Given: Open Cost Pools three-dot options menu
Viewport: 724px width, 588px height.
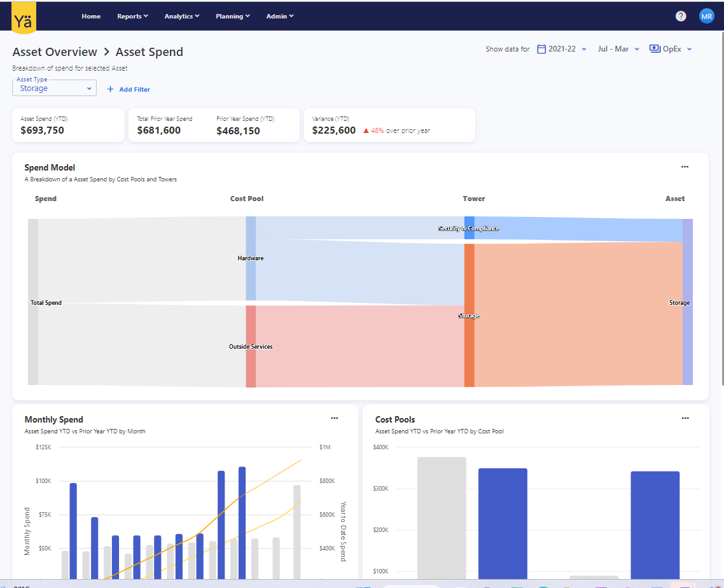Looking at the screenshot, I should pos(685,419).
